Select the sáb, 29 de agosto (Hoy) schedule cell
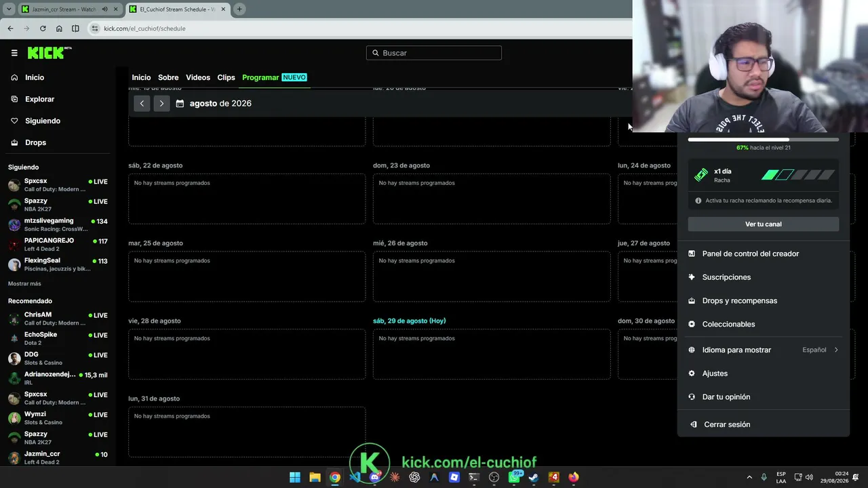Image resolution: width=868 pixels, height=488 pixels. pyautogui.click(x=492, y=354)
